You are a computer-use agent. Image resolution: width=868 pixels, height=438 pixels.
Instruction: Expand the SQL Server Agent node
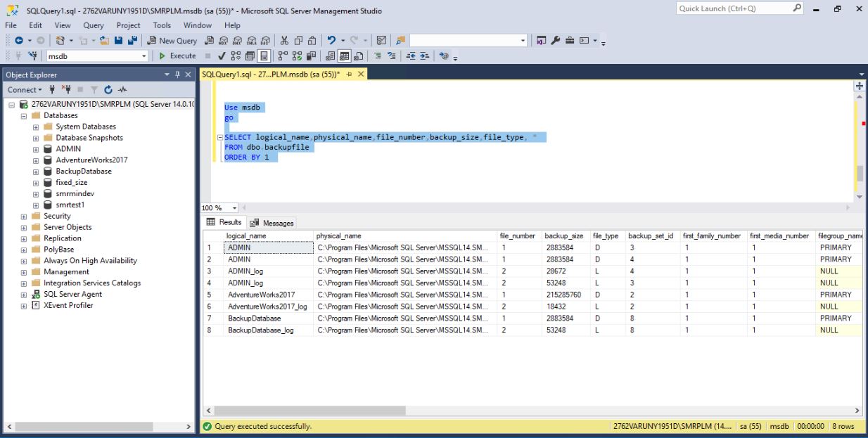click(x=24, y=295)
